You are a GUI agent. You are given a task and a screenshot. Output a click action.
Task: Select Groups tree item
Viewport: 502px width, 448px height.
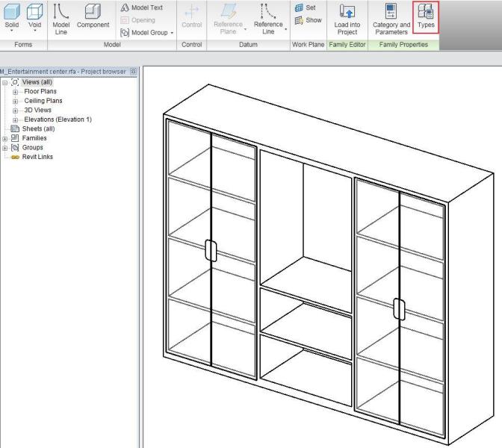click(32, 147)
